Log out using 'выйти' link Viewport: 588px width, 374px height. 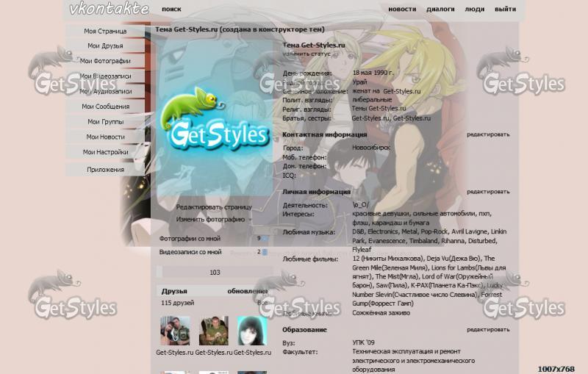click(x=505, y=10)
